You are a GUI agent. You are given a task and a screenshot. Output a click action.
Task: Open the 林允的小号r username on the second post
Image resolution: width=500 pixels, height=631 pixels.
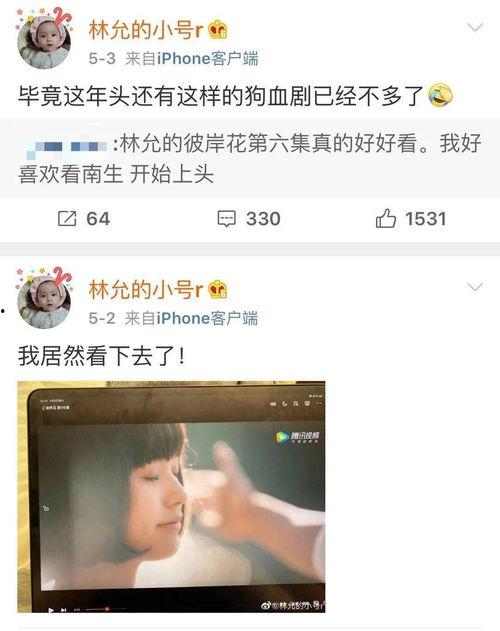[x=146, y=290]
